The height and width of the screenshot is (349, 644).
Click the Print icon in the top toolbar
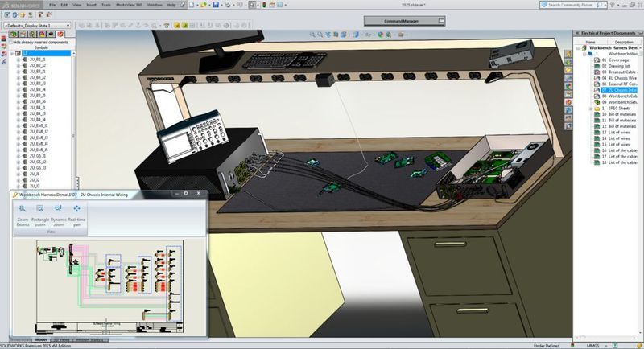pyautogui.click(x=228, y=5)
